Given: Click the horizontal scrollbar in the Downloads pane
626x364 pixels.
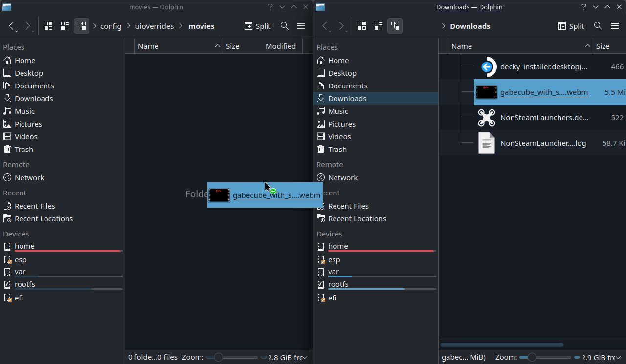Looking at the screenshot, I should pyautogui.click(x=501, y=344).
